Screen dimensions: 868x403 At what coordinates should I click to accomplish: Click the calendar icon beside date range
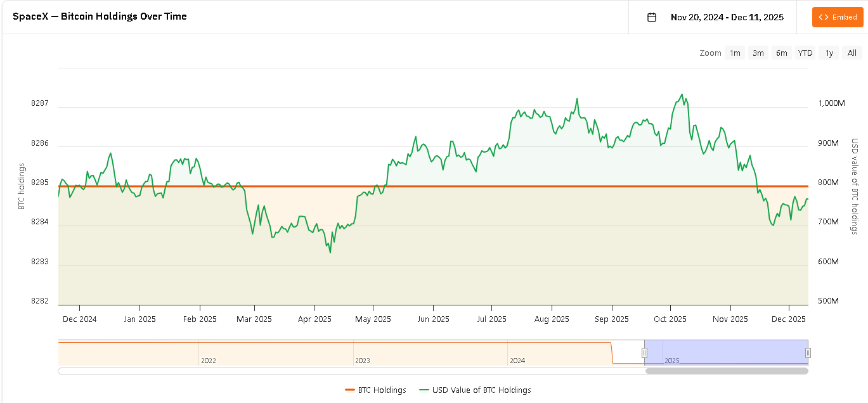pos(651,17)
